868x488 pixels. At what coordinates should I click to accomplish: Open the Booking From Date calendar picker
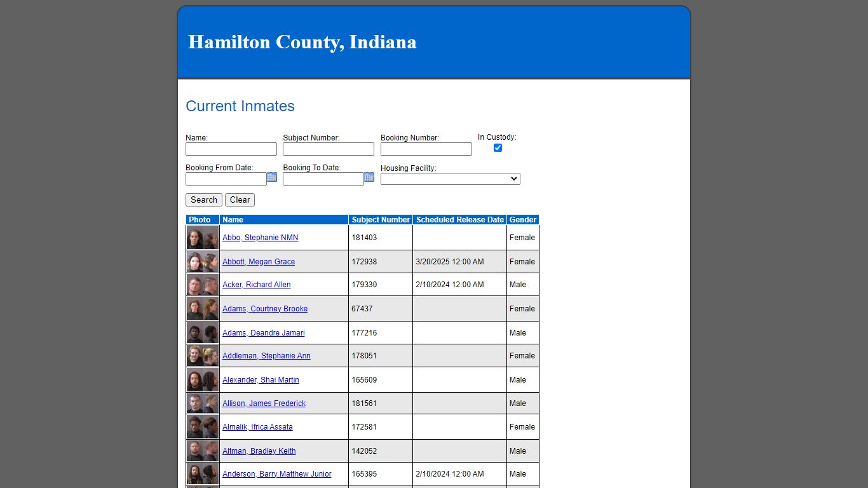tap(272, 177)
